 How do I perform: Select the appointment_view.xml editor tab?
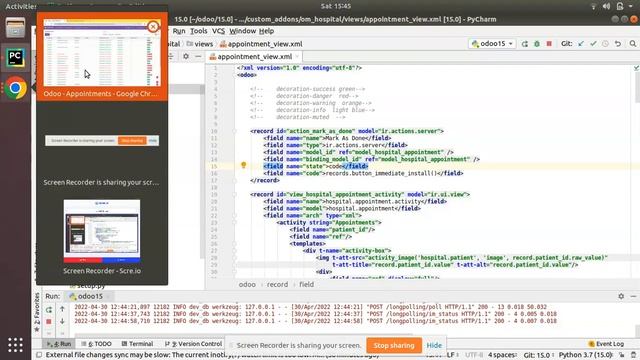254,57
